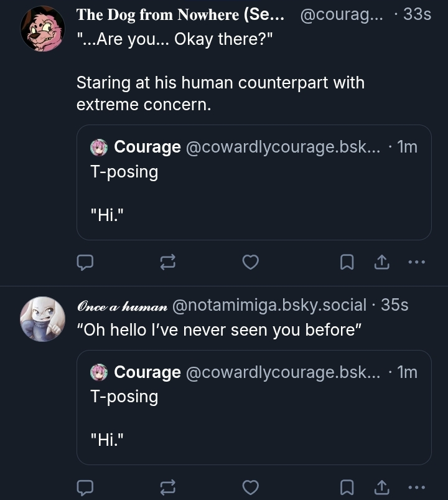Bookmark Once a human's post
Image resolution: width=448 pixels, height=500 pixels.
347,488
